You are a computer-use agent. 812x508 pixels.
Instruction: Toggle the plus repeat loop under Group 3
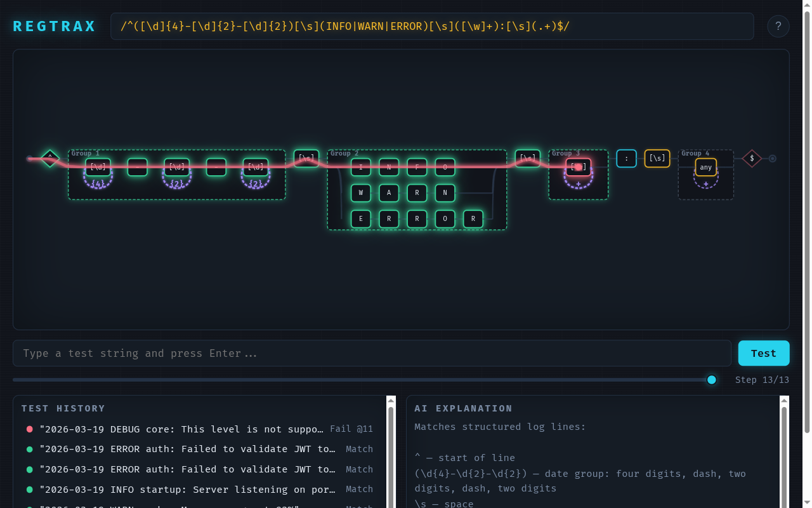coord(578,184)
